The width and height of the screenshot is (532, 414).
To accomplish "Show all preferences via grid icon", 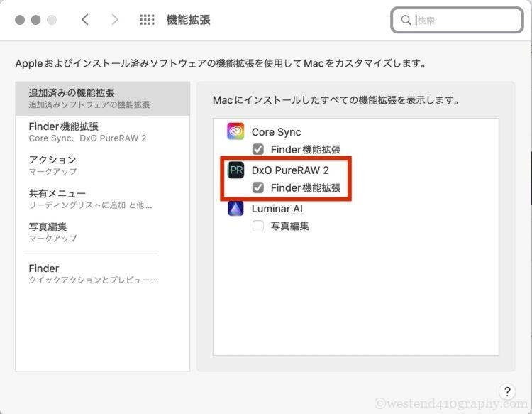I will point(147,20).
